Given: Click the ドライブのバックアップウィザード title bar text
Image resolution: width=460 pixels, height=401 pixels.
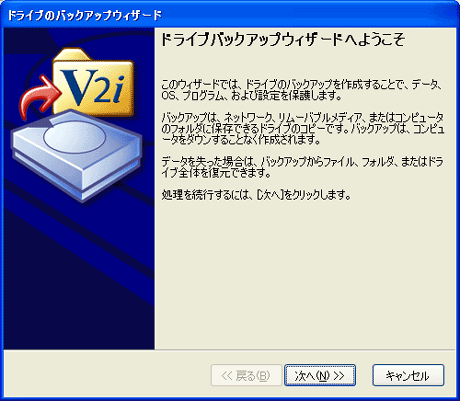Looking at the screenshot, I should tap(84, 15).
